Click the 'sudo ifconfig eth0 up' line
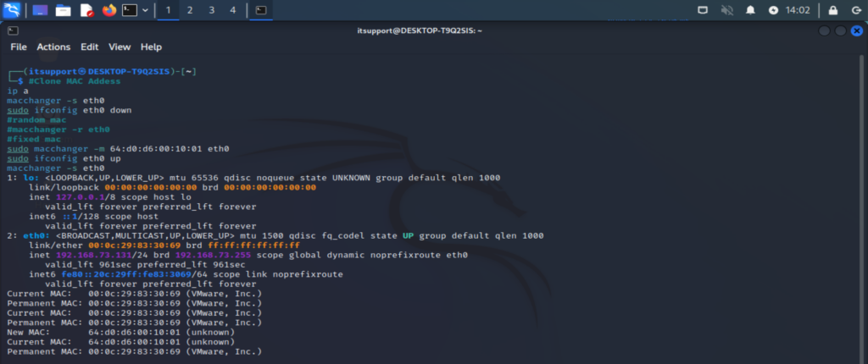Image resolution: width=868 pixels, height=364 pixels. point(64,158)
